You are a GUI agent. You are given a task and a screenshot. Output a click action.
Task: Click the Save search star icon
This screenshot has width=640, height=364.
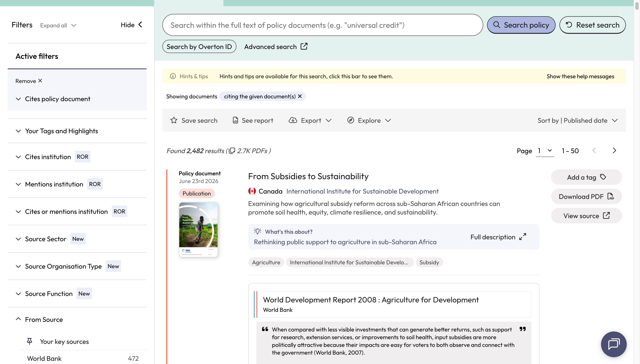pyautogui.click(x=174, y=120)
